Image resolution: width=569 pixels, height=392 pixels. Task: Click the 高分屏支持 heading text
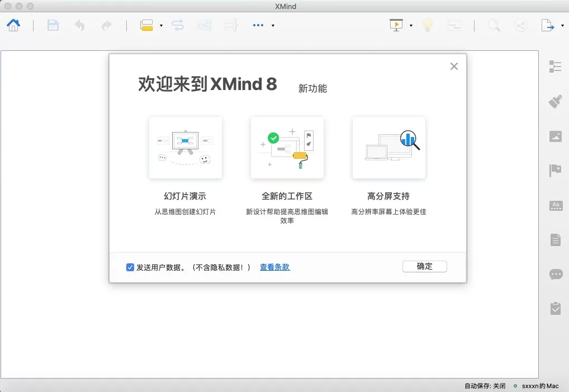[x=388, y=196]
